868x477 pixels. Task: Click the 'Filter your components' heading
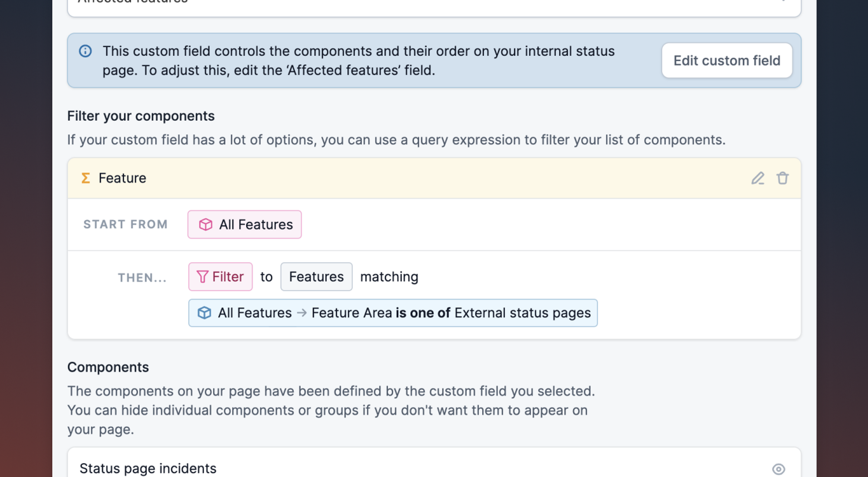(141, 116)
